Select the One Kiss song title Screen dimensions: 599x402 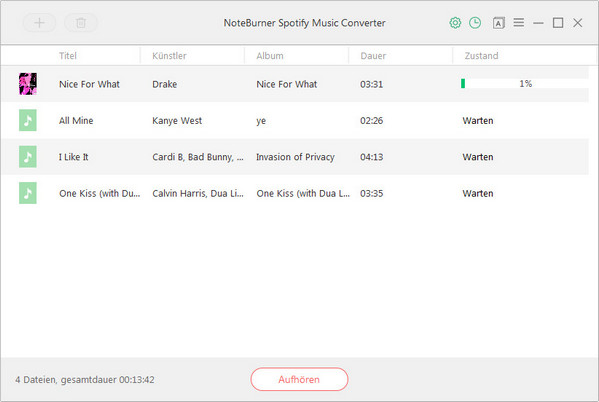(99, 193)
